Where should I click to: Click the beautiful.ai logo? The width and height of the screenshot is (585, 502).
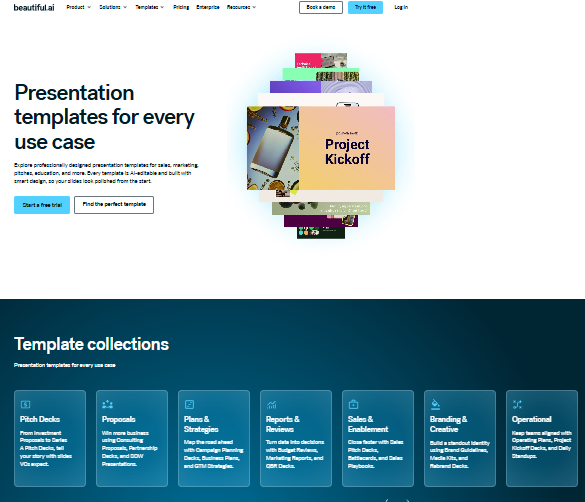pos(34,7)
